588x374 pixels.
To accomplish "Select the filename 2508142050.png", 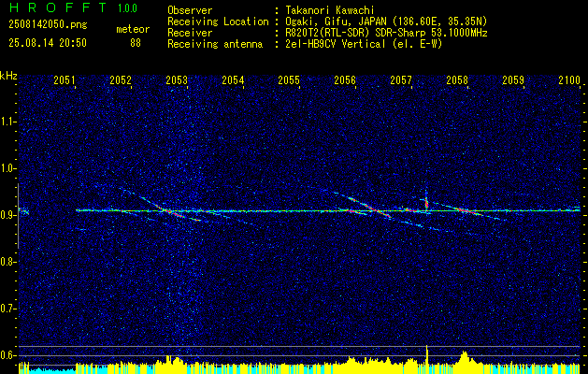I will click(x=48, y=25).
